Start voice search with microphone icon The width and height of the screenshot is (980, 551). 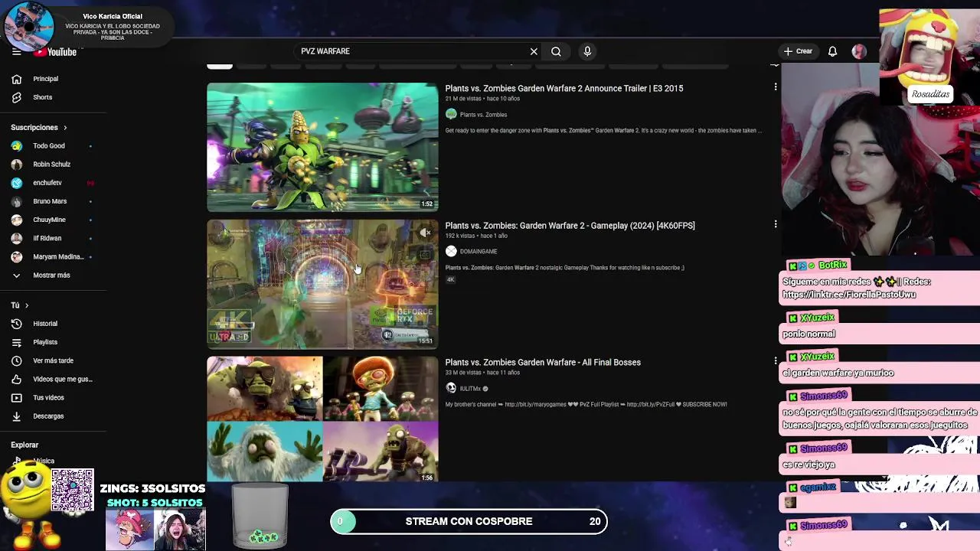pyautogui.click(x=587, y=51)
